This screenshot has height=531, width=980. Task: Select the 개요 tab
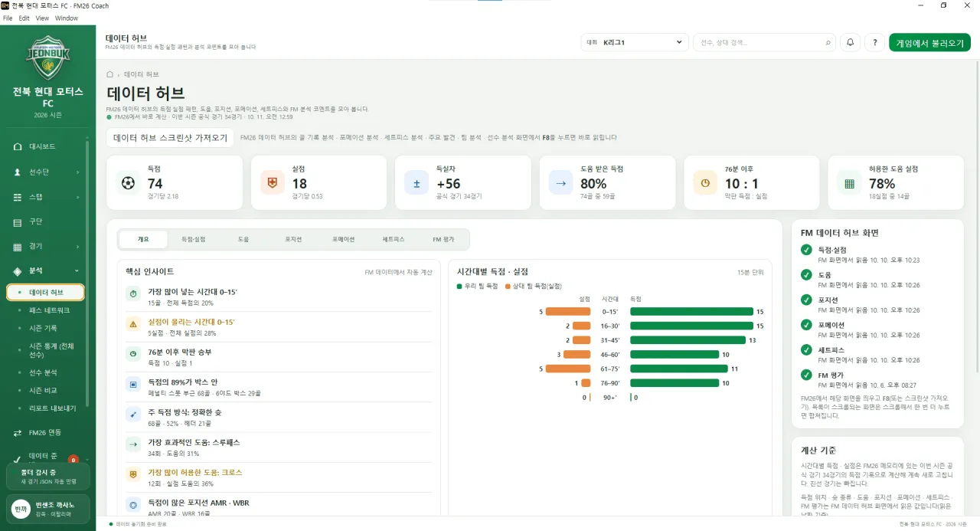[x=143, y=240]
